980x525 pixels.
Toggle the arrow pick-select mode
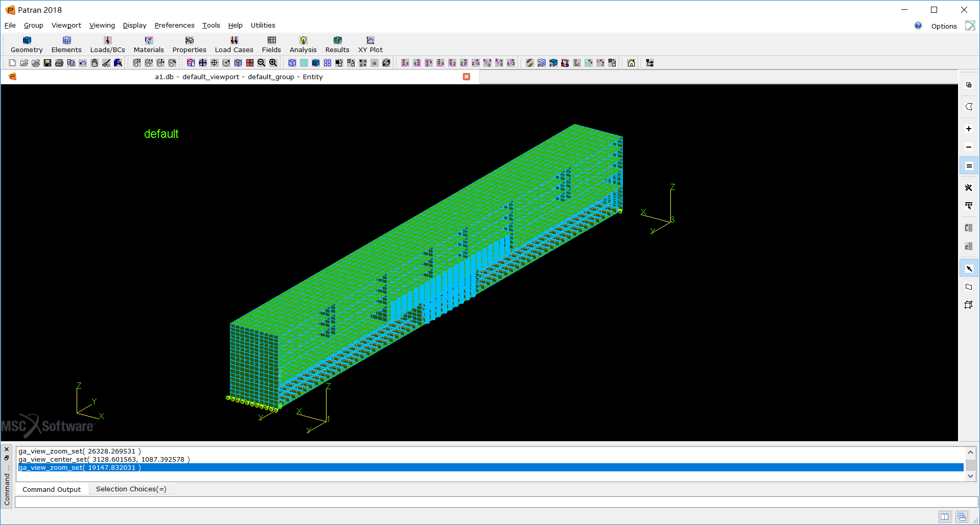[x=969, y=269]
